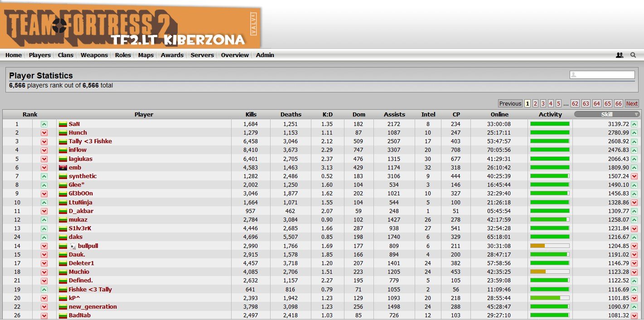Click the player search input field
This screenshot has width=644, height=320.
point(602,75)
